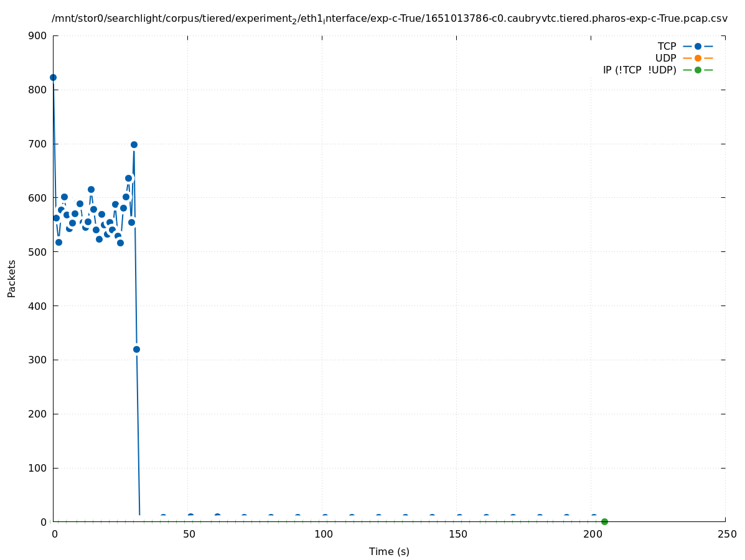745x560 pixels.
Task: Click the 150 tick label on x-axis
Action: [457, 534]
